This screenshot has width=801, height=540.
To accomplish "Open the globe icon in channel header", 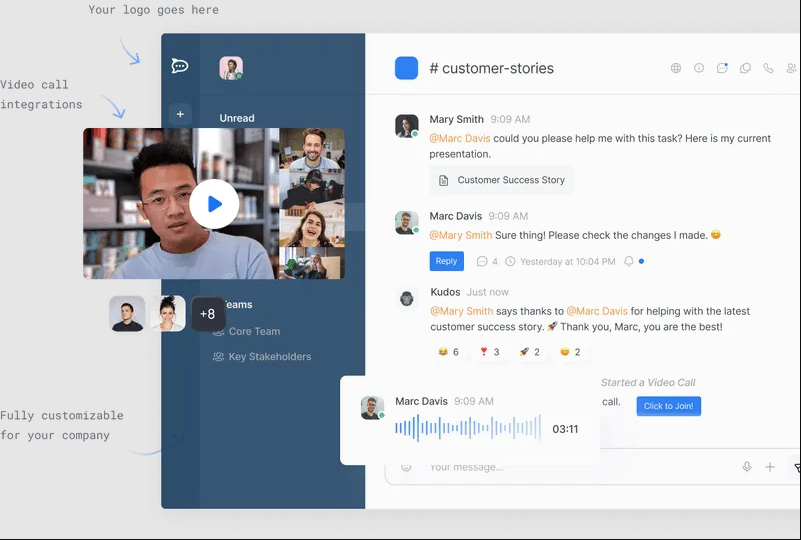I will pos(675,68).
